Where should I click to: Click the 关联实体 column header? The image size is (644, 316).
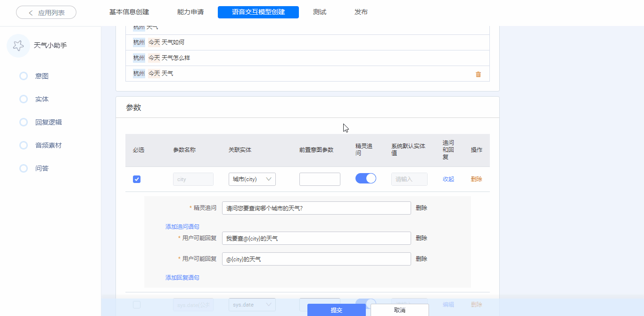click(240, 150)
